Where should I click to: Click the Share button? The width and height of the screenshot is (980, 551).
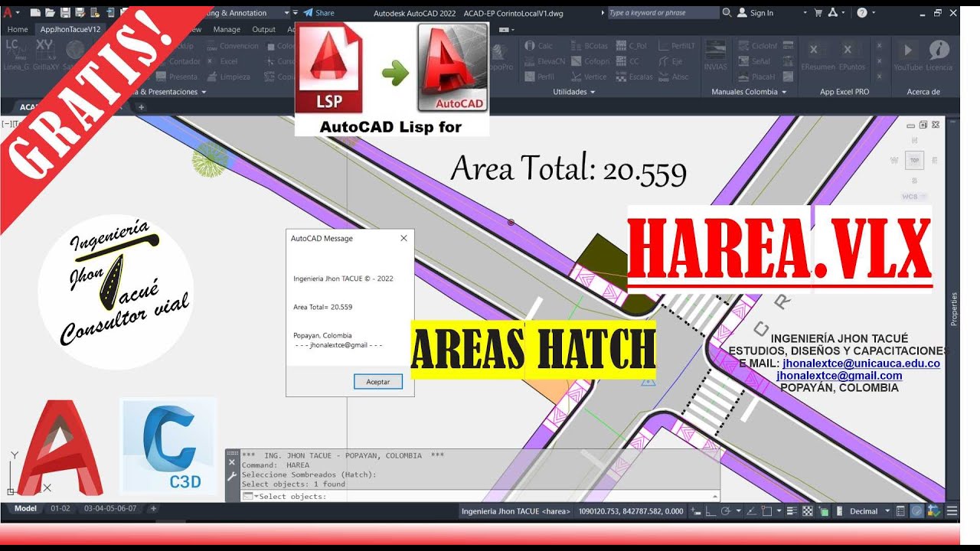319,13
